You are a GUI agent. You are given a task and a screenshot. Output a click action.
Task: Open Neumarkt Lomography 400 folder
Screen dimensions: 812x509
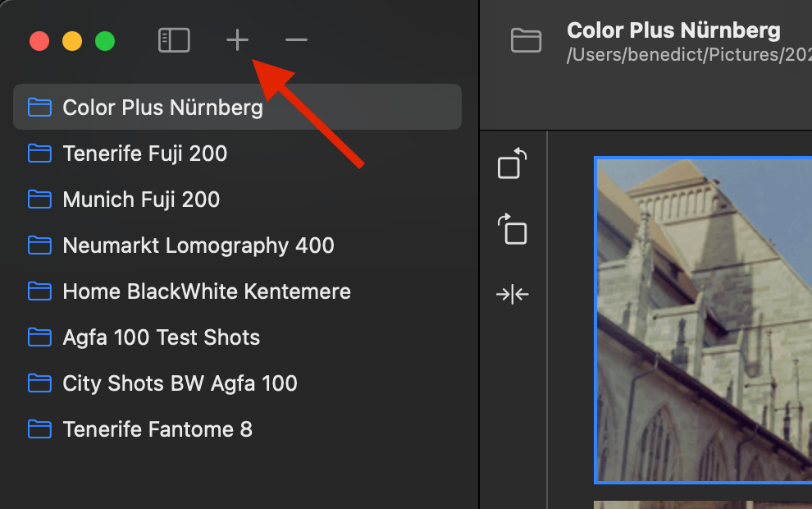pos(198,245)
